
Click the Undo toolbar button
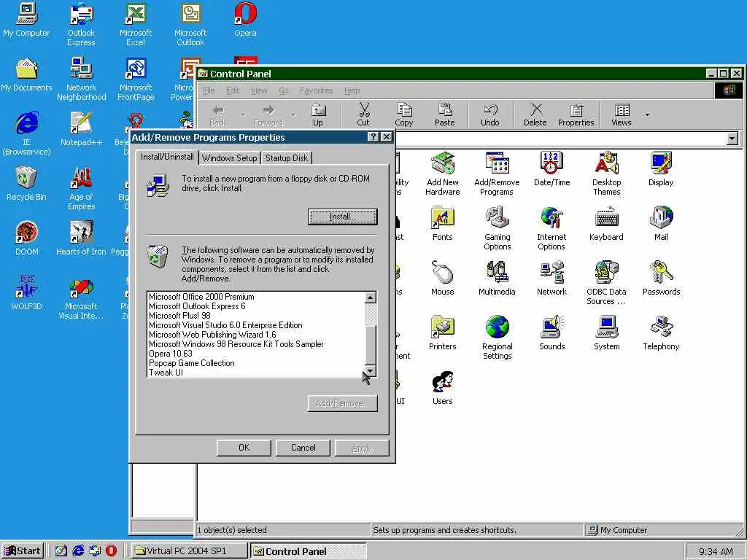point(489,115)
